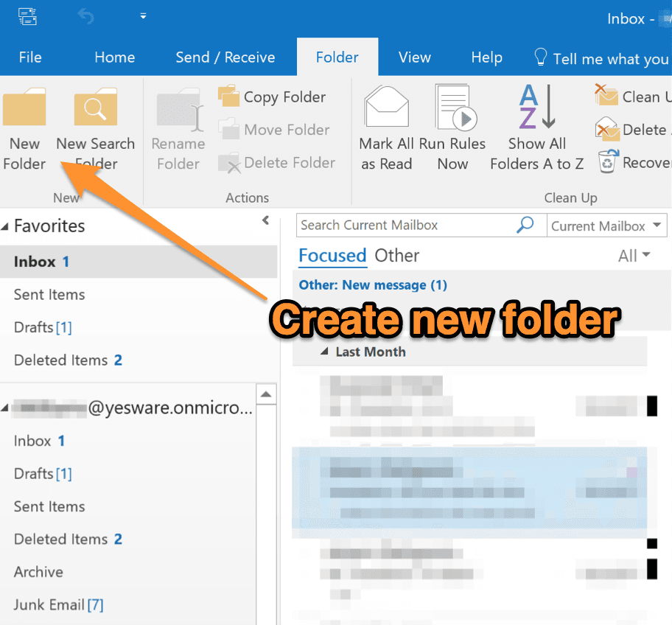Image resolution: width=672 pixels, height=625 pixels.
Task: Collapse the Last Month message group
Action: click(x=324, y=352)
